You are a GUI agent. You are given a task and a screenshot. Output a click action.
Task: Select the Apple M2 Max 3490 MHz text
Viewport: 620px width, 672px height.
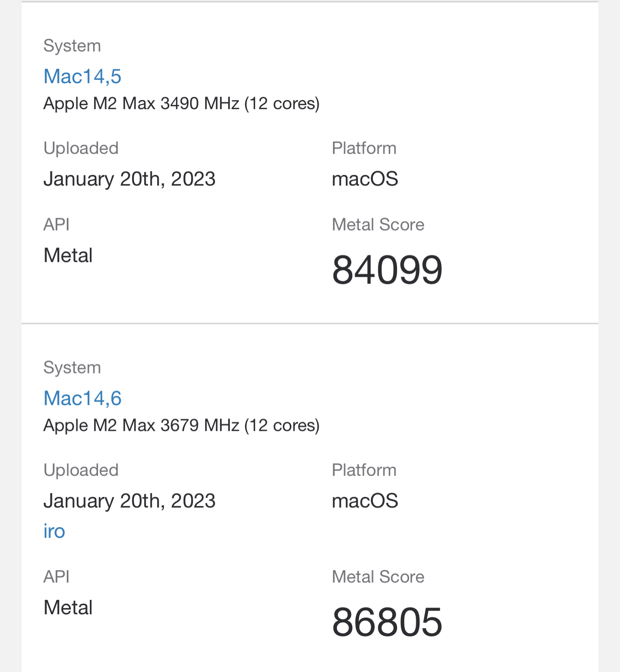[181, 103]
